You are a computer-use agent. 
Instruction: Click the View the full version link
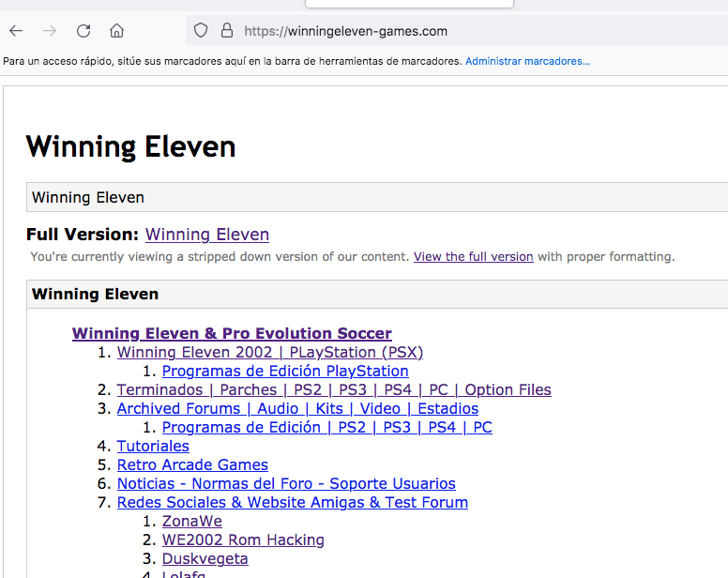point(474,257)
